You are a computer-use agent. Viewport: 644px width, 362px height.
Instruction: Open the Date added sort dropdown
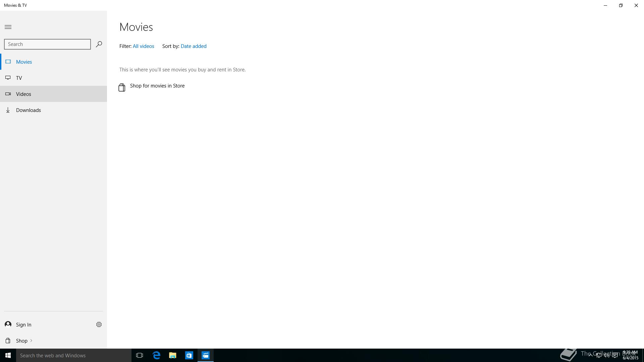[194, 46]
